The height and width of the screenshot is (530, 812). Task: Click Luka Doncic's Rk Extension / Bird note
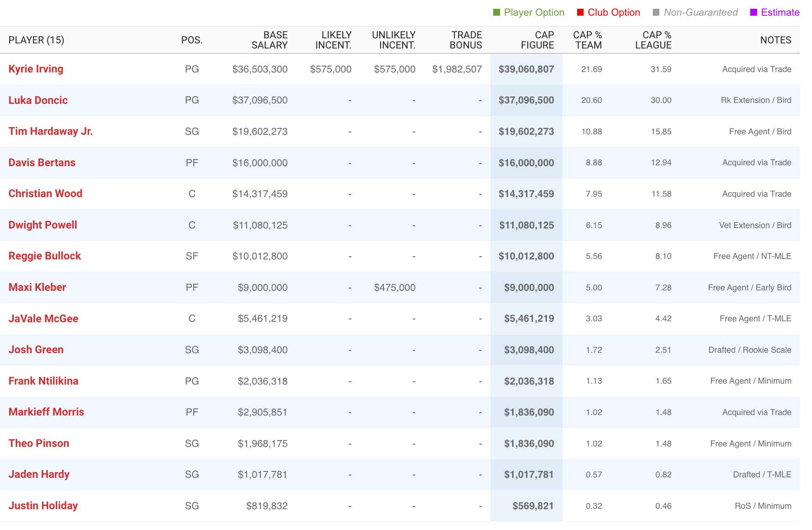[756, 100]
